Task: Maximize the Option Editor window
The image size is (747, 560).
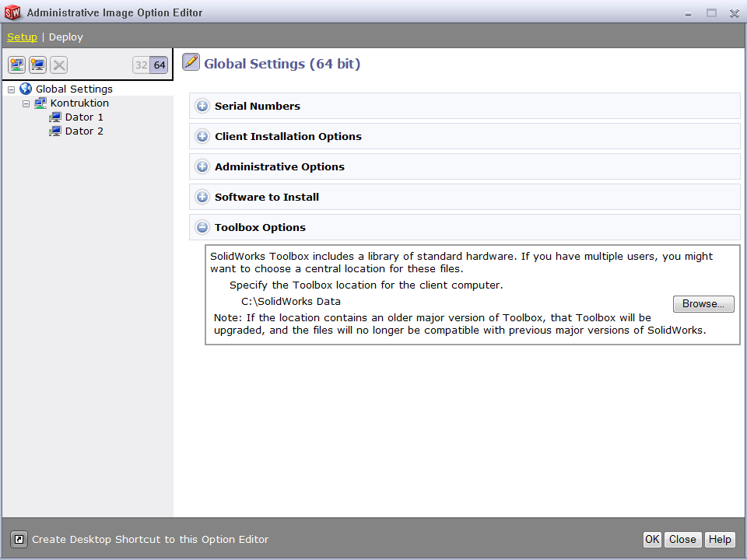Action: [711, 13]
